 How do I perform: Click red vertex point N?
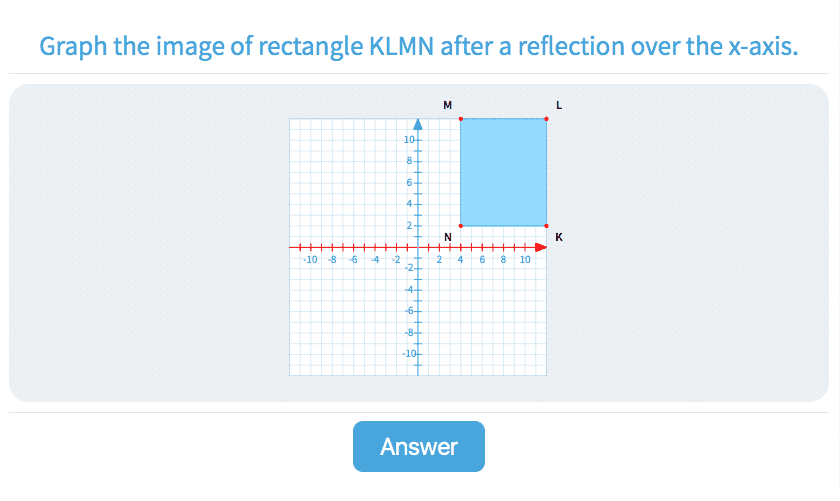[461, 226]
